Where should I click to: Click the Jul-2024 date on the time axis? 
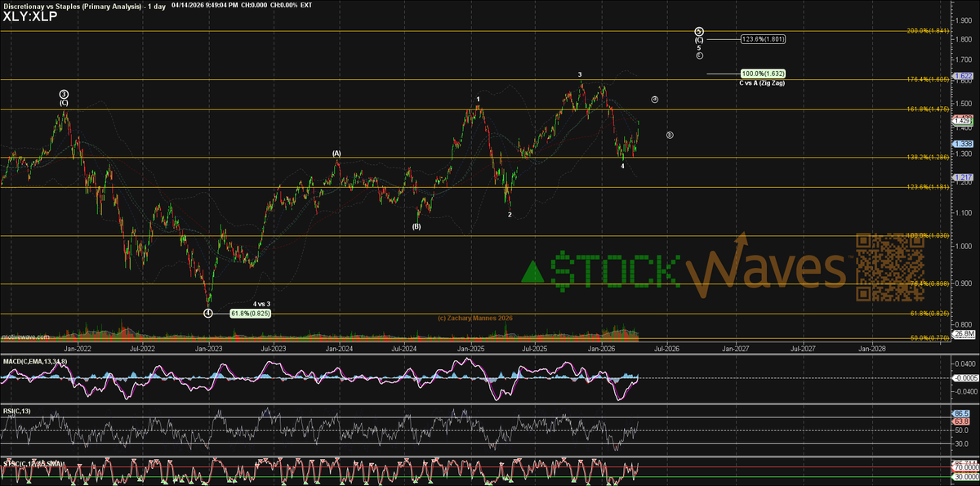point(404,347)
